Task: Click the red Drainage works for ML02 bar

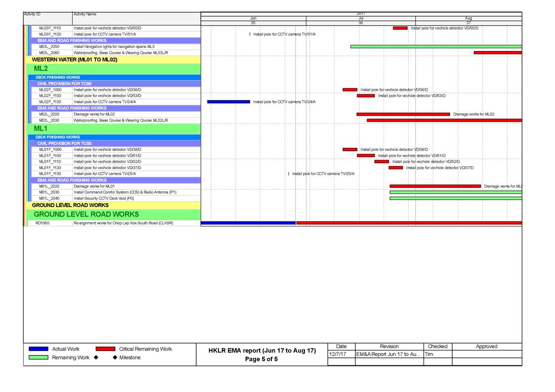Action: (403, 114)
